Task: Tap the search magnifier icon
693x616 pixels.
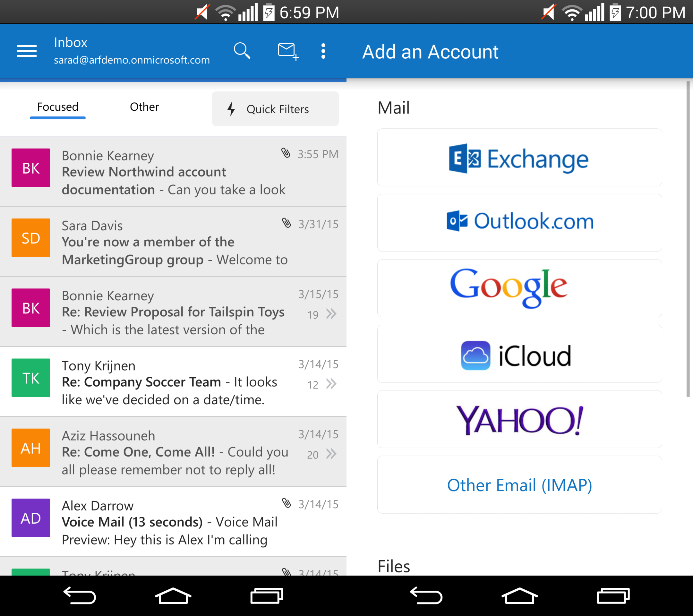Action: click(x=242, y=51)
